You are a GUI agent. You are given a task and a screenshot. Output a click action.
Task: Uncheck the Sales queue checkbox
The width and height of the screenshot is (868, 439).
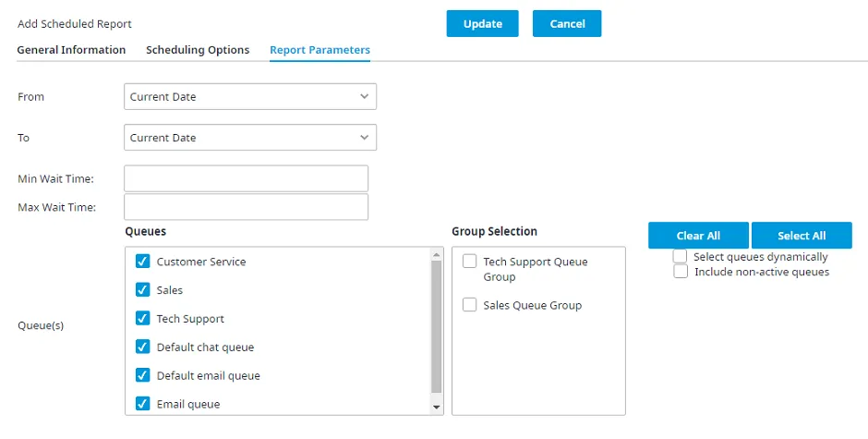pos(143,289)
